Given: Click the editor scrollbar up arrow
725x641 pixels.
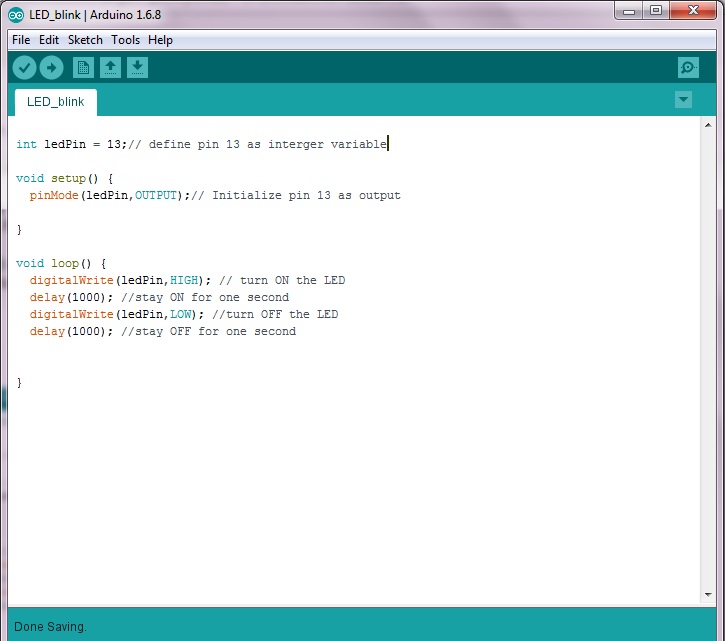Looking at the screenshot, I should click(x=708, y=125).
